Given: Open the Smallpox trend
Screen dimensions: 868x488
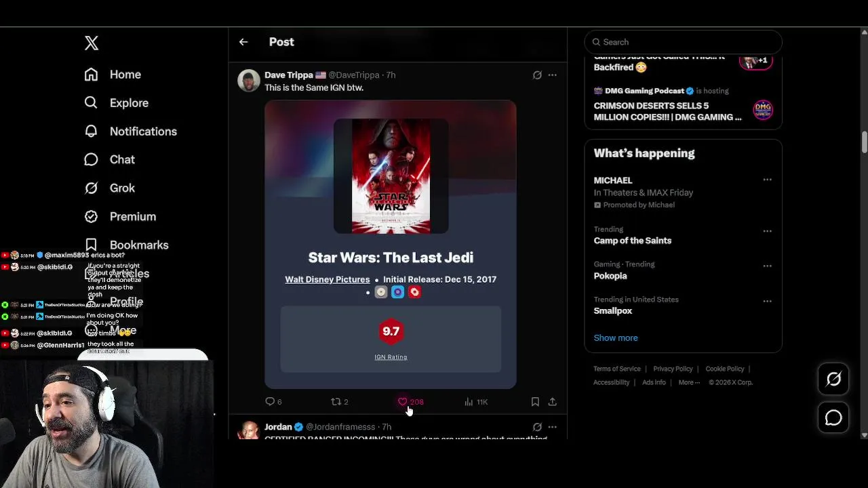Looking at the screenshot, I should [613, 311].
